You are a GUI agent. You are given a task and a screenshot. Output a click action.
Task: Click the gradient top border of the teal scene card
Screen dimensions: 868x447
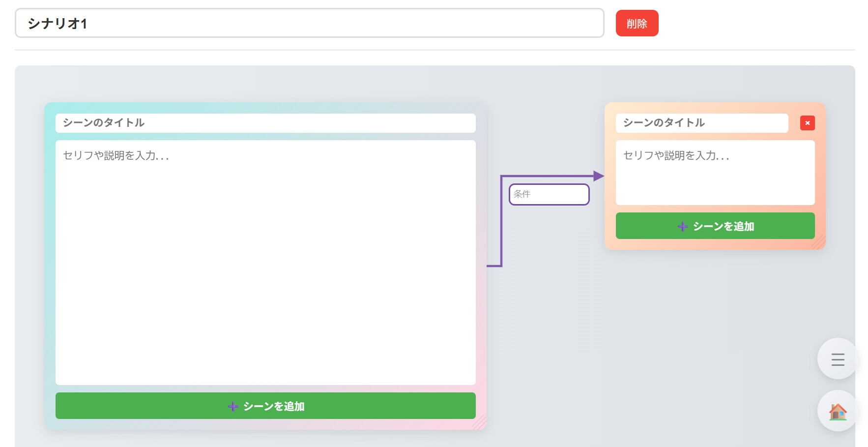pyautogui.click(x=265, y=108)
